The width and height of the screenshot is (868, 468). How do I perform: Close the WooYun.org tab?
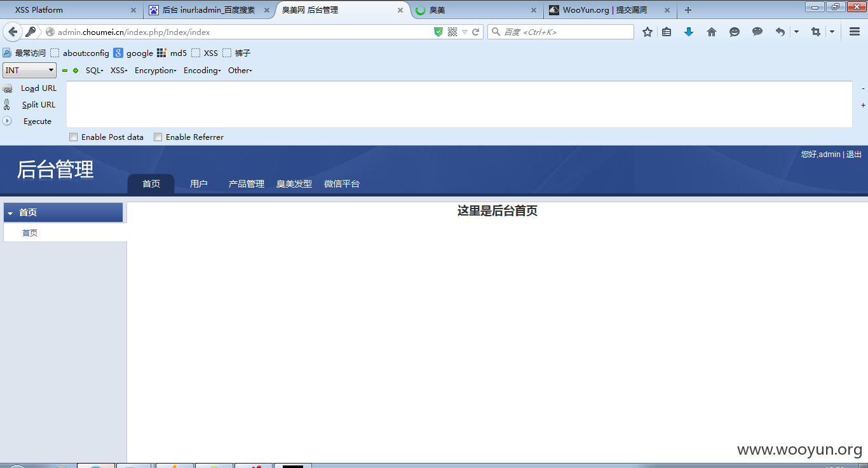(x=667, y=10)
